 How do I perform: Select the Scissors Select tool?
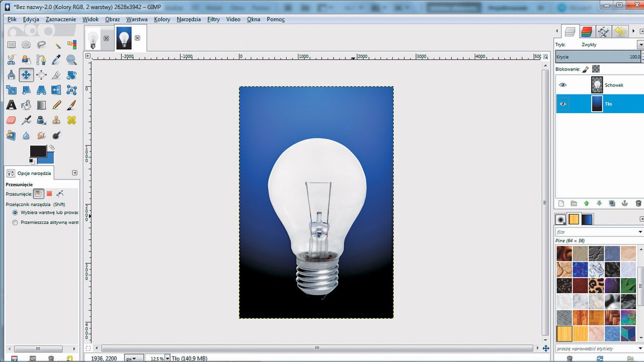tap(11, 60)
